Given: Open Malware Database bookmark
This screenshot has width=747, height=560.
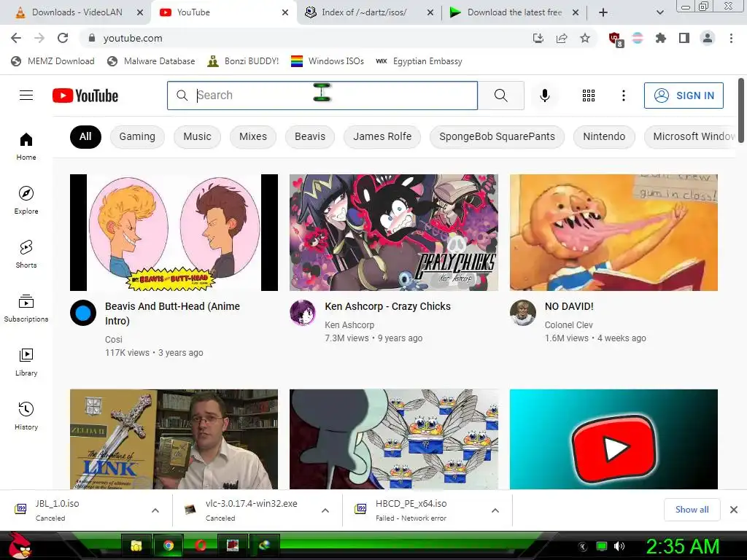Looking at the screenshot, I should coord(152,61).
